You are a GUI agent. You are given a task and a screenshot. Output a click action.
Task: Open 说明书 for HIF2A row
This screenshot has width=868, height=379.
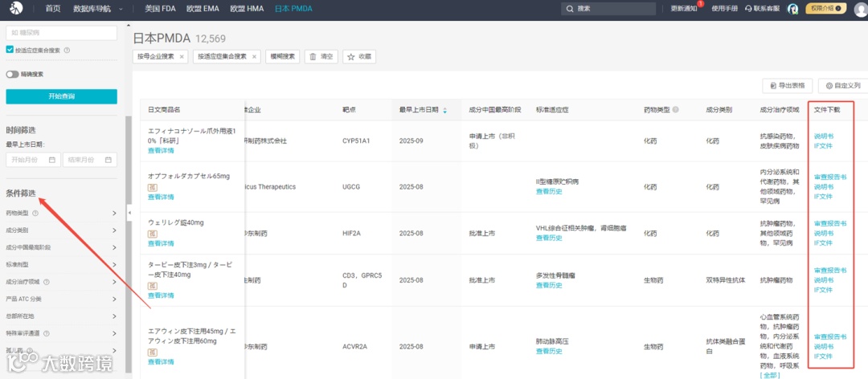tap(823, 234)
